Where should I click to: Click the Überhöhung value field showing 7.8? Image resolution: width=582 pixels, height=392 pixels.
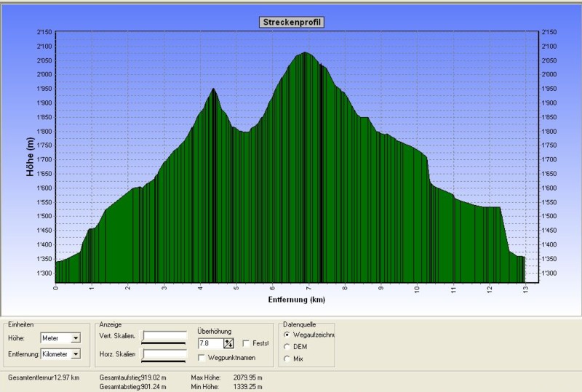[210, 343]
